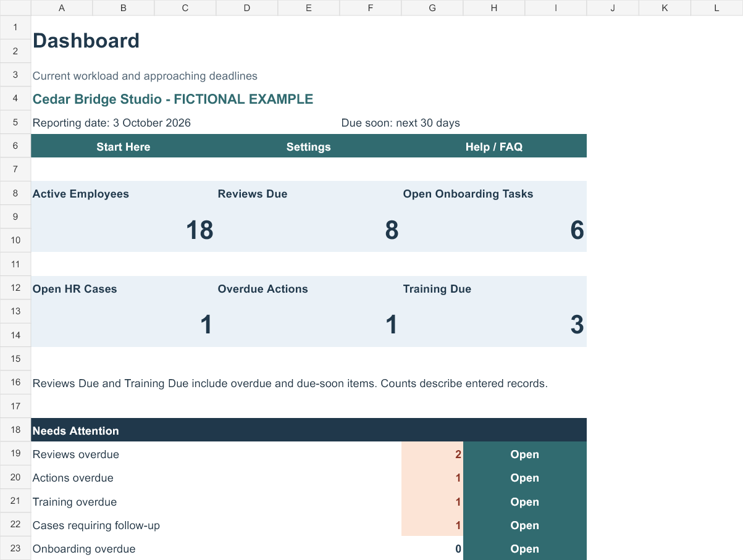This screenshot has width=743, height=560.
Task: Select column L header
Action: [716, 8]
